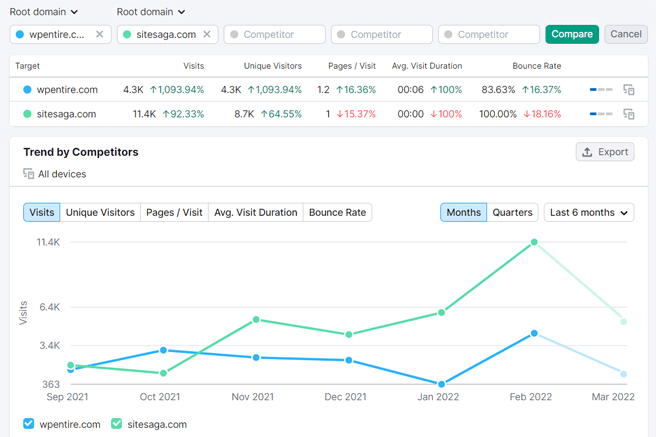Screen dimensions: 656x437
Task: Click wpentire.com Nov 2021 data point
Action: 256,358
